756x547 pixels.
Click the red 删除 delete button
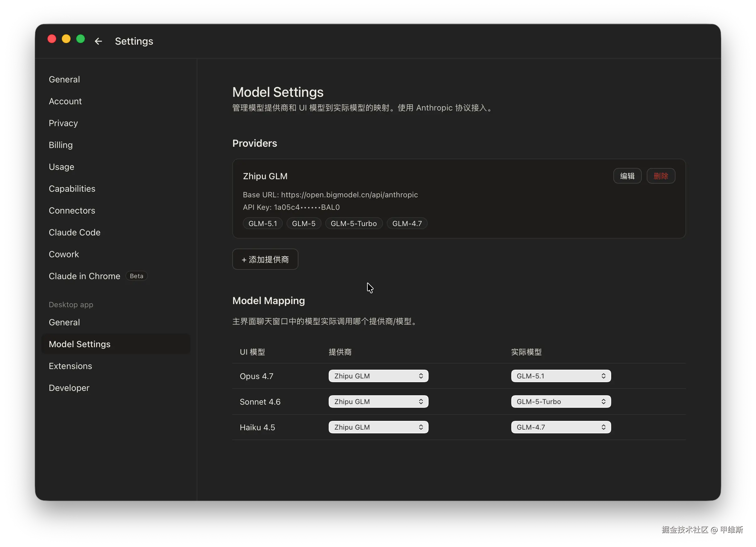pos(661,176)
